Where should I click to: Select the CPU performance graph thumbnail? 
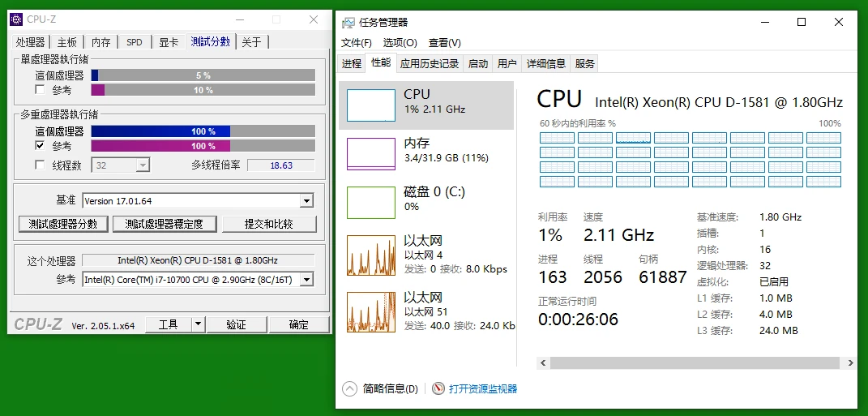pyautogui.click(x=371, y=105)
